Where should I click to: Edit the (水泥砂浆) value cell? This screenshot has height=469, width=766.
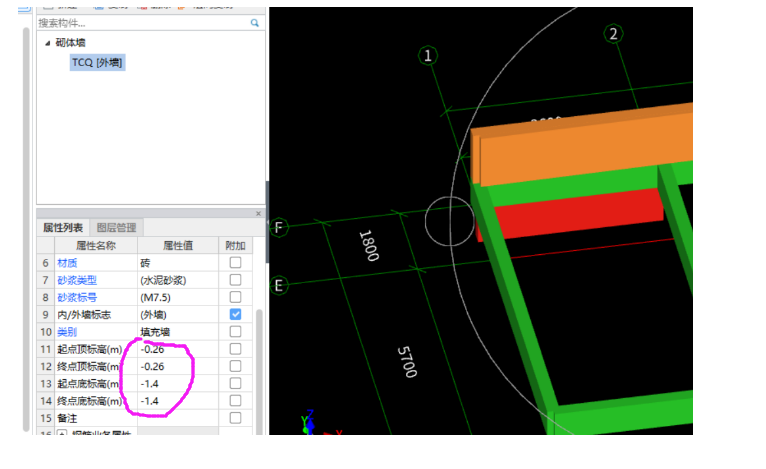[178, 280]
